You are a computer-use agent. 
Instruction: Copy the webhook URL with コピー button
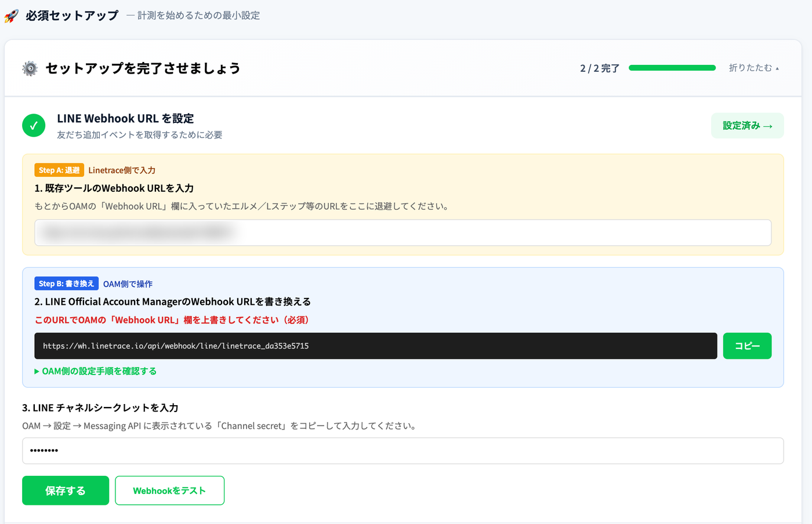click(747, 346)
